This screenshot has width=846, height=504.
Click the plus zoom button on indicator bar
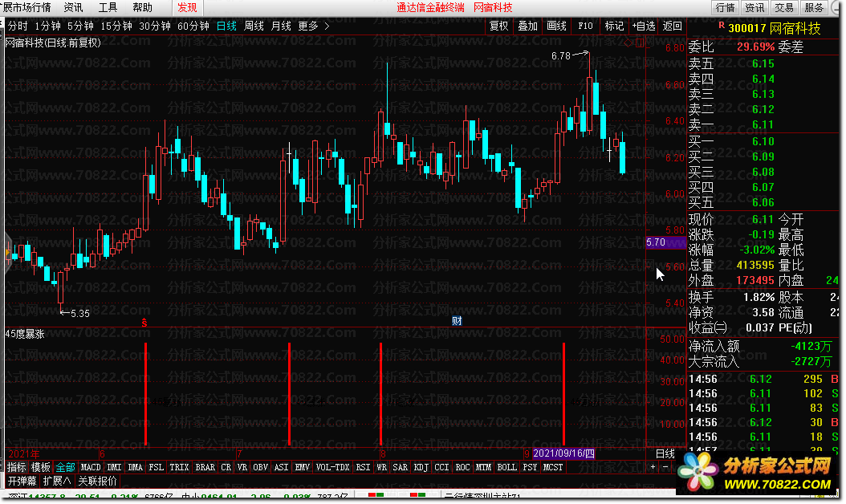[653, 467]
